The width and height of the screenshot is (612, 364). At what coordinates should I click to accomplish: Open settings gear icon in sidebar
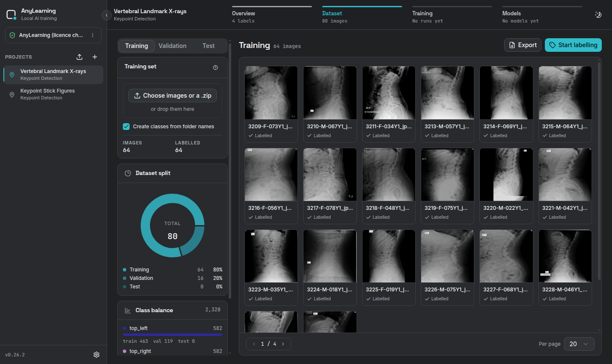[96, 355]
